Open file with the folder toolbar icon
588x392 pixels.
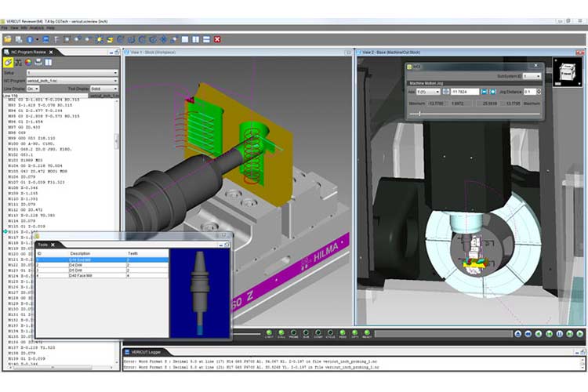click(8, 39)
